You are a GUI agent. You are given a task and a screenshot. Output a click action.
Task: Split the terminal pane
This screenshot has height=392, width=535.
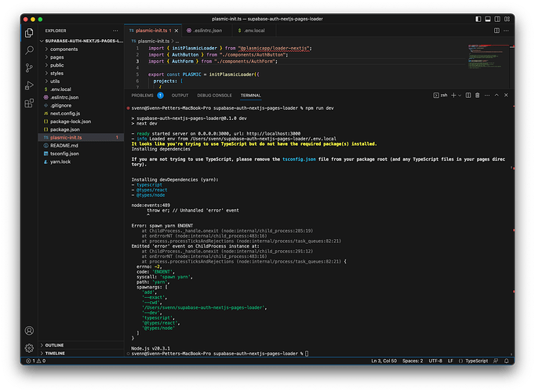click(468, 96)
